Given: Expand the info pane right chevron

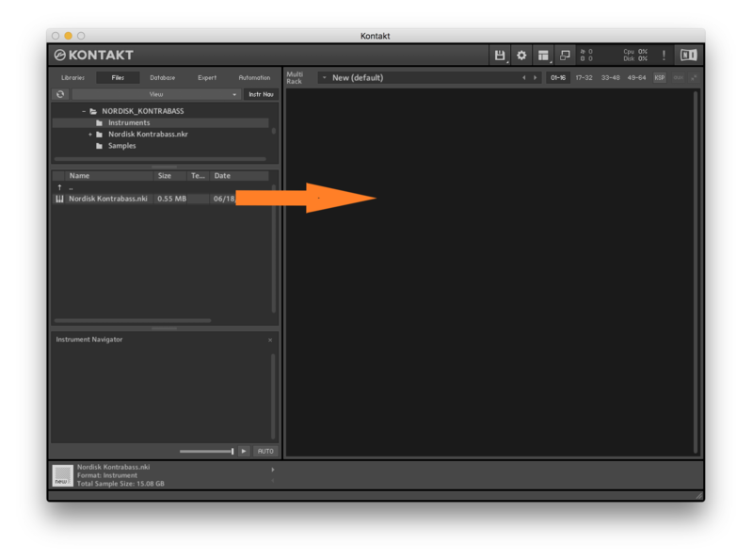Looking at the screenshot, I should point(273,470).
